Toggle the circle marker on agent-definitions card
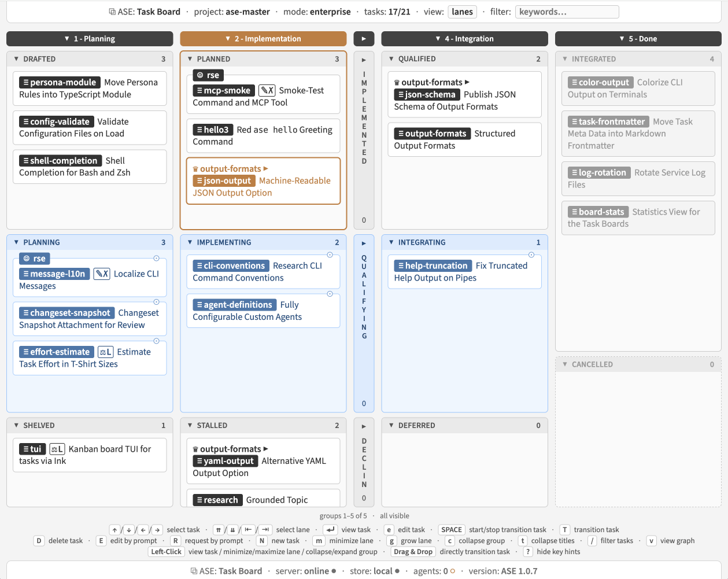728x579 pixels. 330,294
